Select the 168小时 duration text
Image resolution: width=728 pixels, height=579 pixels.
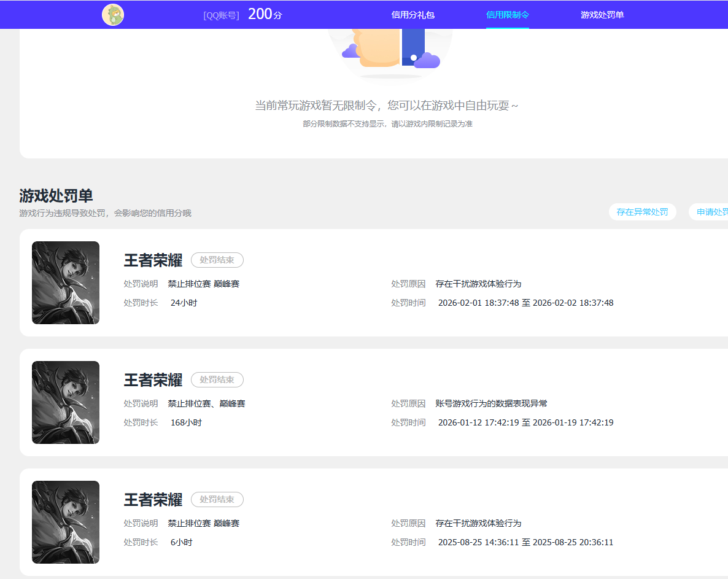point(186,422)
